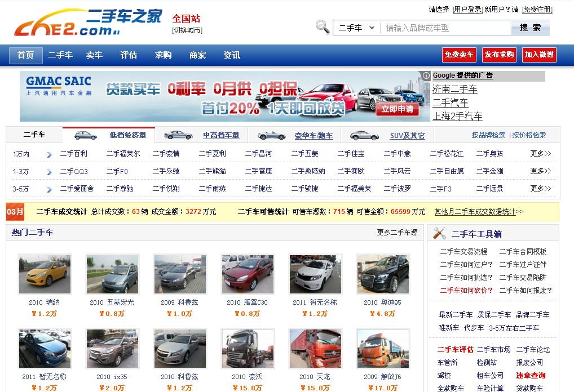Open 二手车 in the navigation bar
574x392 pixels.
[60, 55]
